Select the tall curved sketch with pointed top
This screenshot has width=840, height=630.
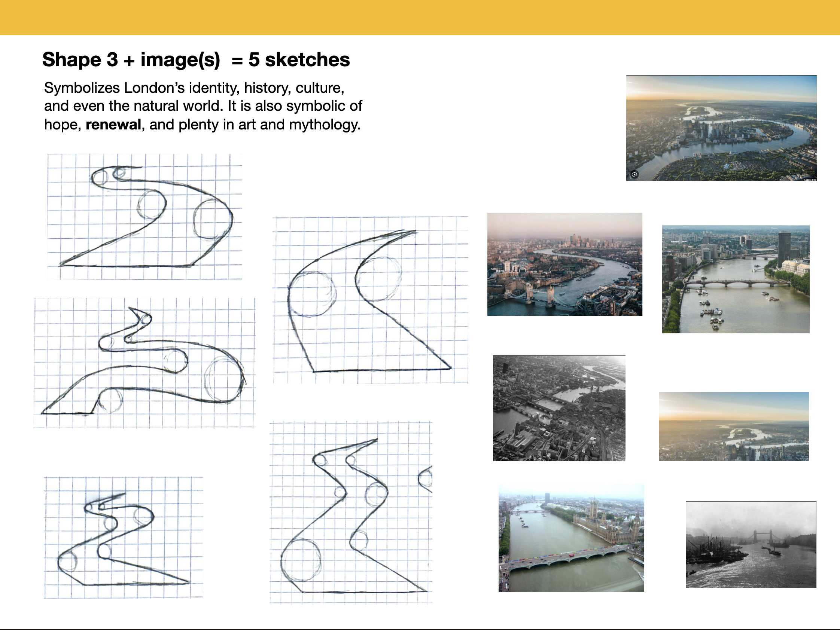point(370,300)
